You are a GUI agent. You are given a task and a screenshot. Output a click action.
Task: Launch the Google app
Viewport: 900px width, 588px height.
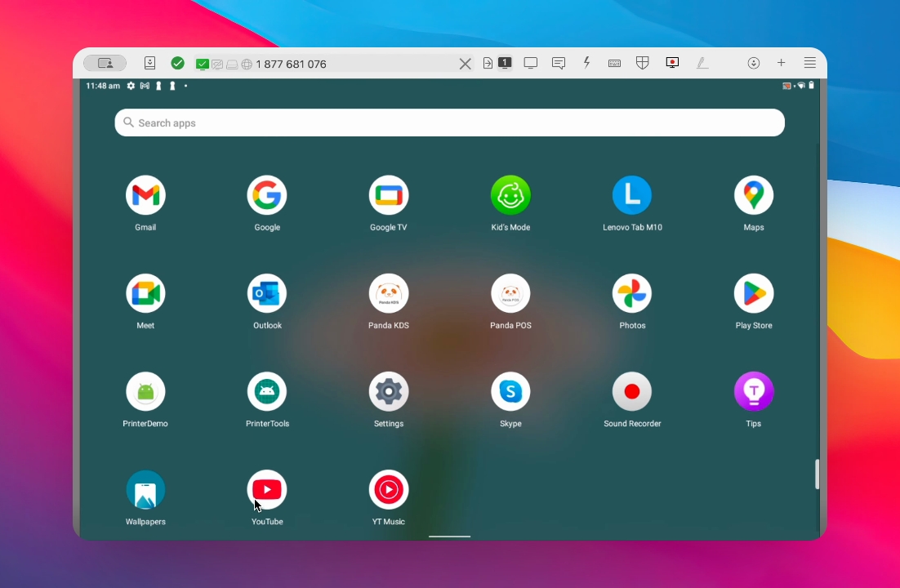[x=267, y=195]
